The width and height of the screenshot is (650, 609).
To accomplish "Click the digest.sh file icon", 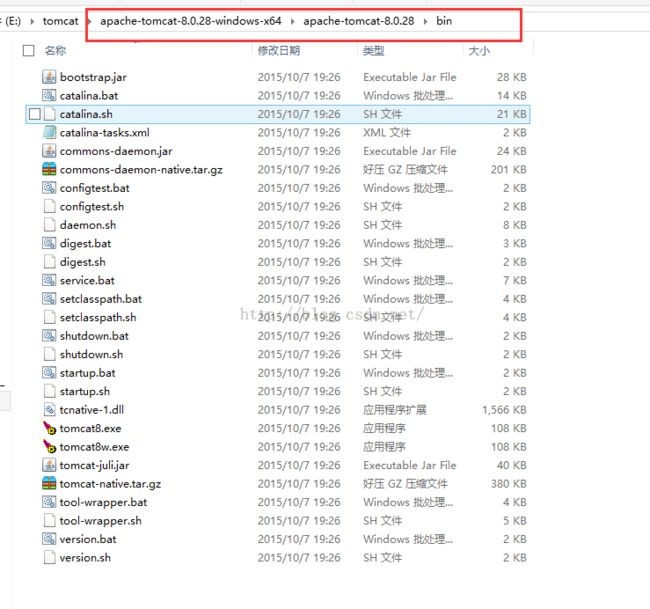I will (49, 262).
